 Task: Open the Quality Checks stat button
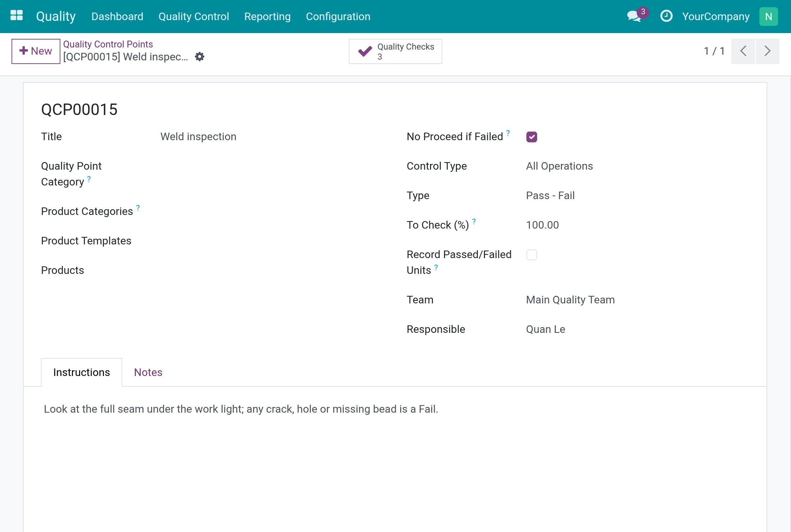pyautogui.click(x=395, y=51)
